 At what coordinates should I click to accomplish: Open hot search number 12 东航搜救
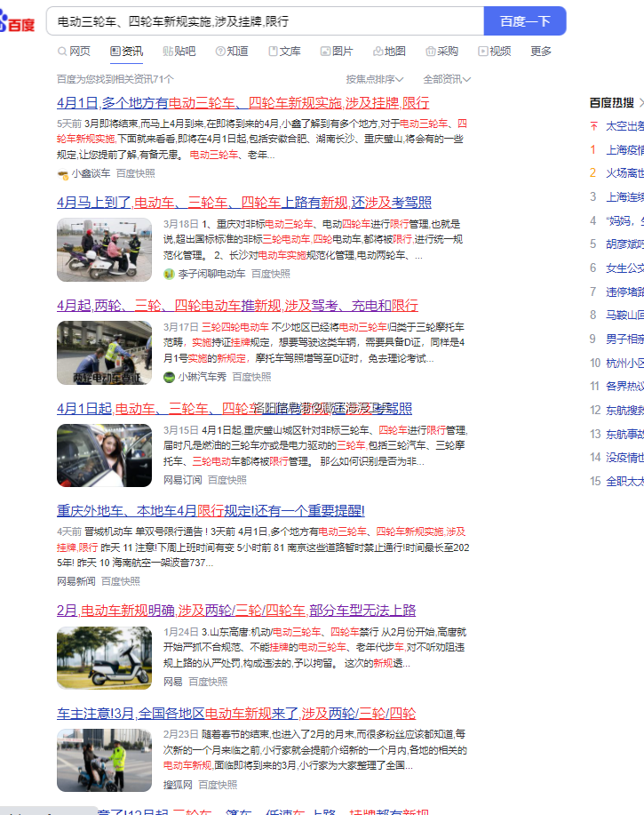[624, 410]
